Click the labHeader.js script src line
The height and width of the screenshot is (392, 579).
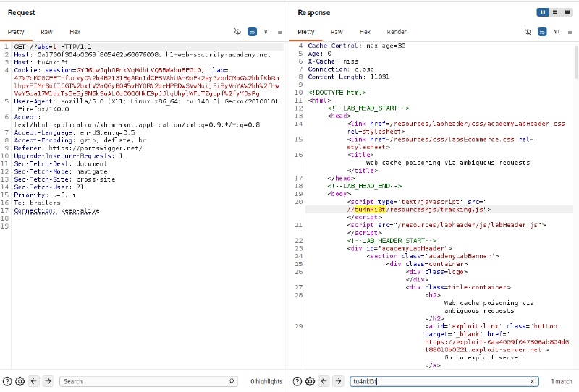[x=447, y=225]
